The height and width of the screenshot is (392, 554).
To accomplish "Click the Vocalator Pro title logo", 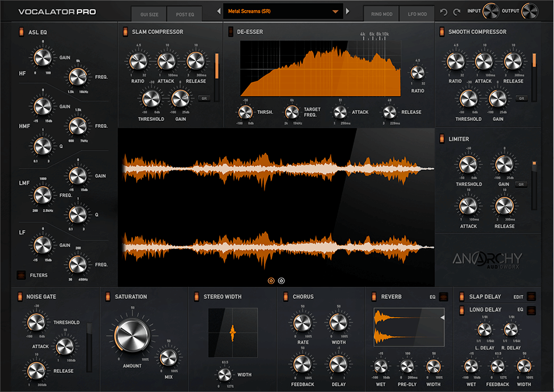I will coord(57,12).
